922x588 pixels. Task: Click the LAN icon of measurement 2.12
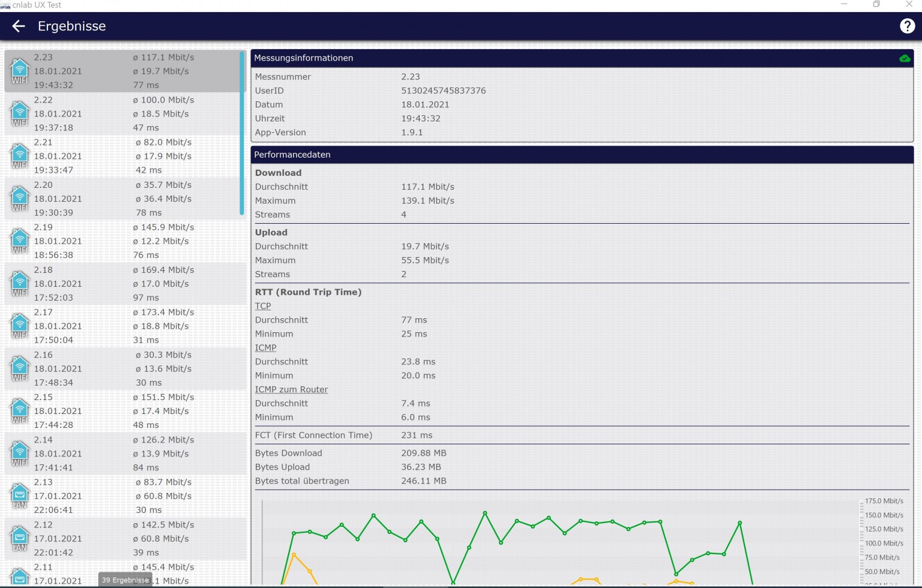(x=19, y=538)
